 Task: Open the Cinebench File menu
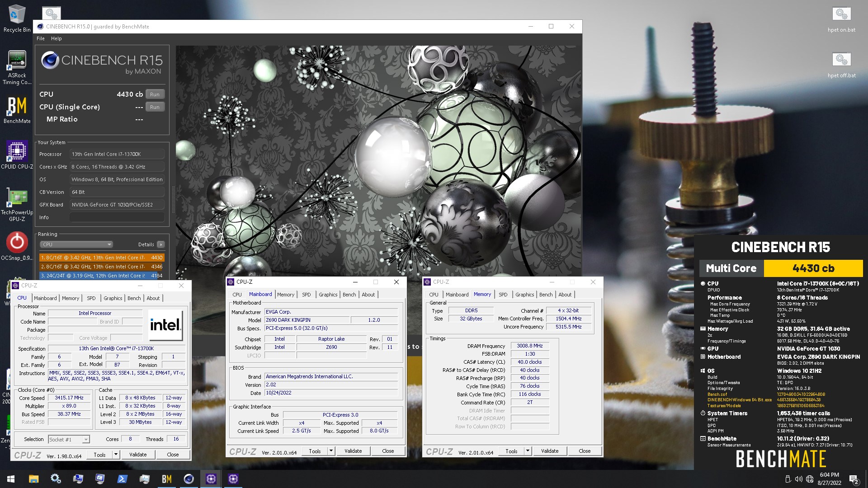(x=41, y=38)
